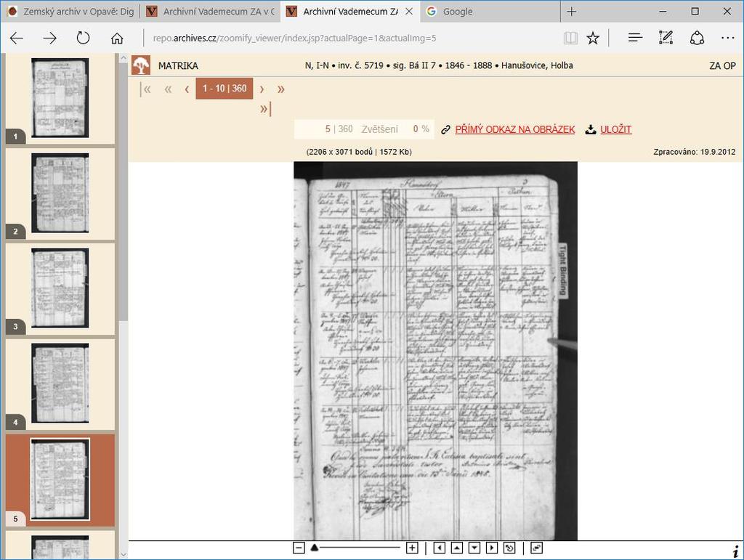Open browser More actions menu
The width and height of the screenshot is (744, 560).
[727, 38]
